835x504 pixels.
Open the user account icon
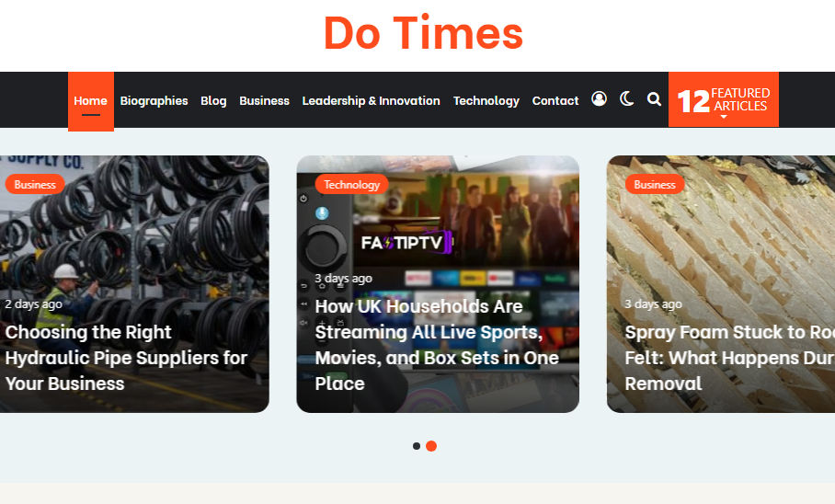pyautogui.click(x=599, y=99)
